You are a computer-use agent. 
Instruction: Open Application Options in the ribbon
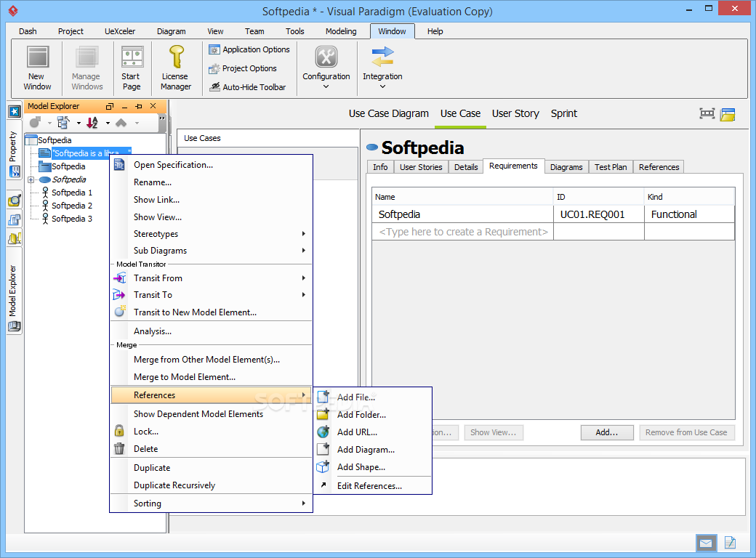[249, 49]
